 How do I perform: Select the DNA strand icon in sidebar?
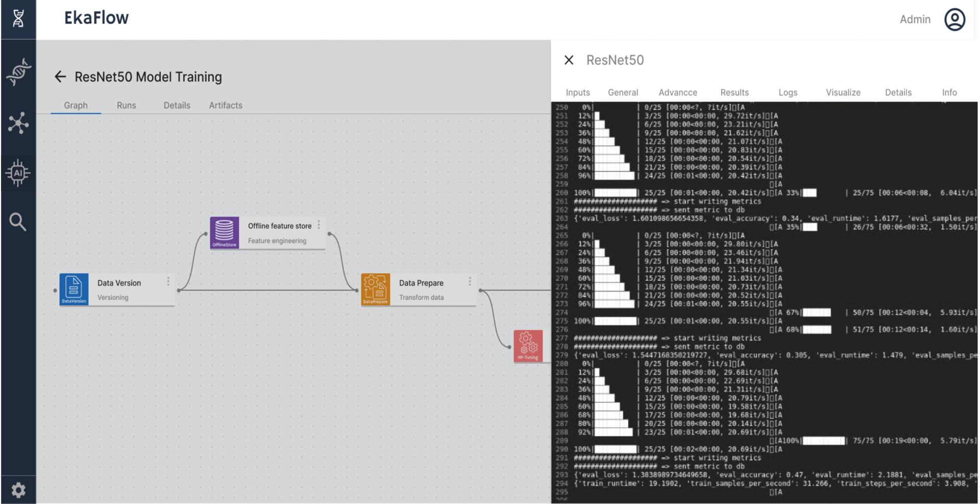coord(18,71)
